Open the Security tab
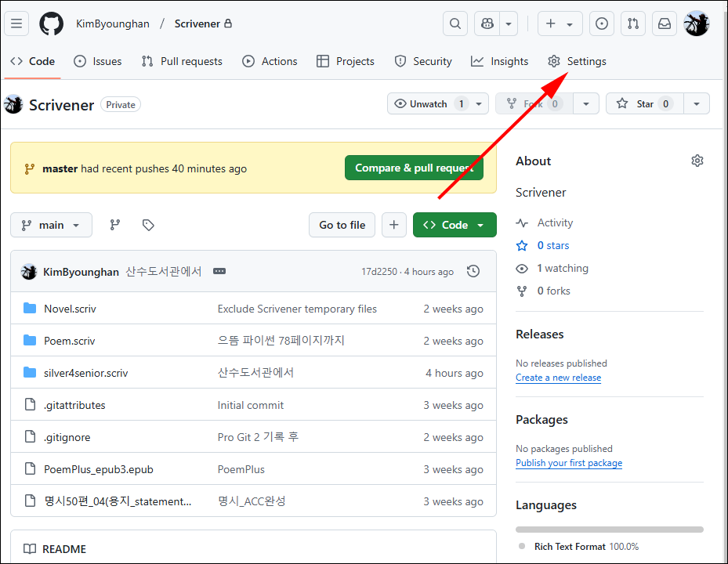This screenshot has height=564, width=728. [x=423, y=61]
